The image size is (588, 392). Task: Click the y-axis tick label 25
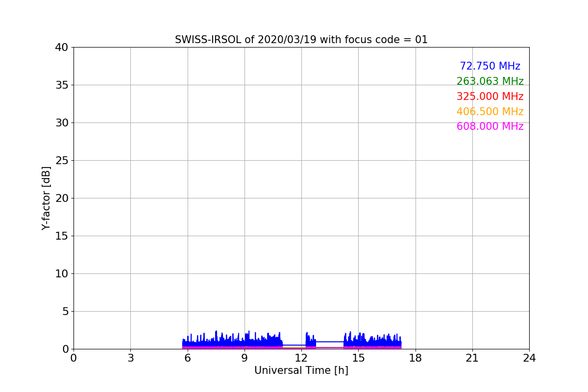point(62,161)
